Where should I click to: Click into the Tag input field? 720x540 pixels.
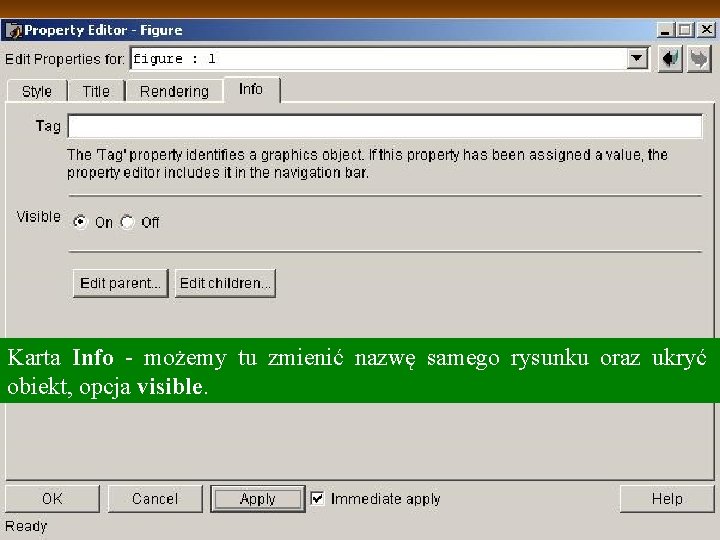coord(385,126)
